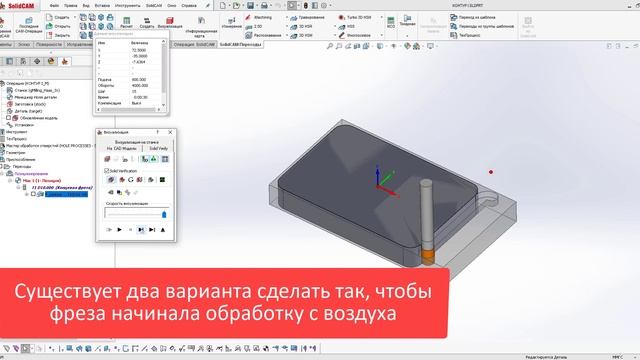Switch to the Поверхности tab
The image size is (640, 360).
point(49,44)
